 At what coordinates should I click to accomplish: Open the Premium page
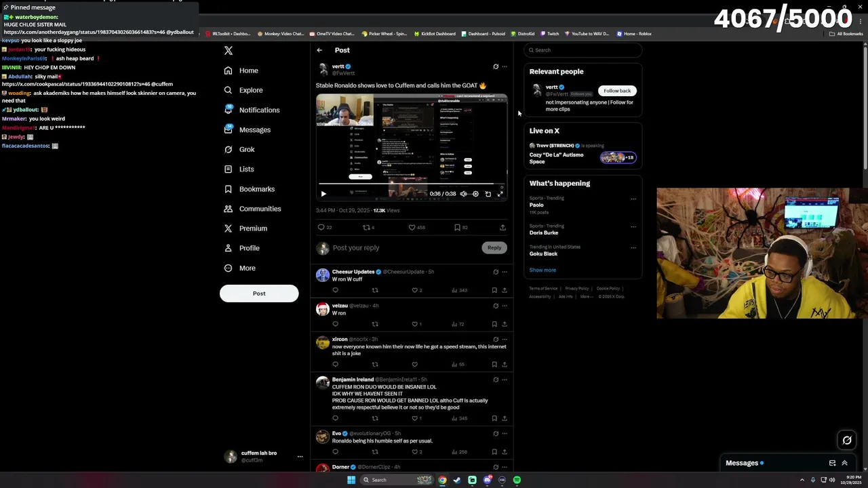coord(245,228)
